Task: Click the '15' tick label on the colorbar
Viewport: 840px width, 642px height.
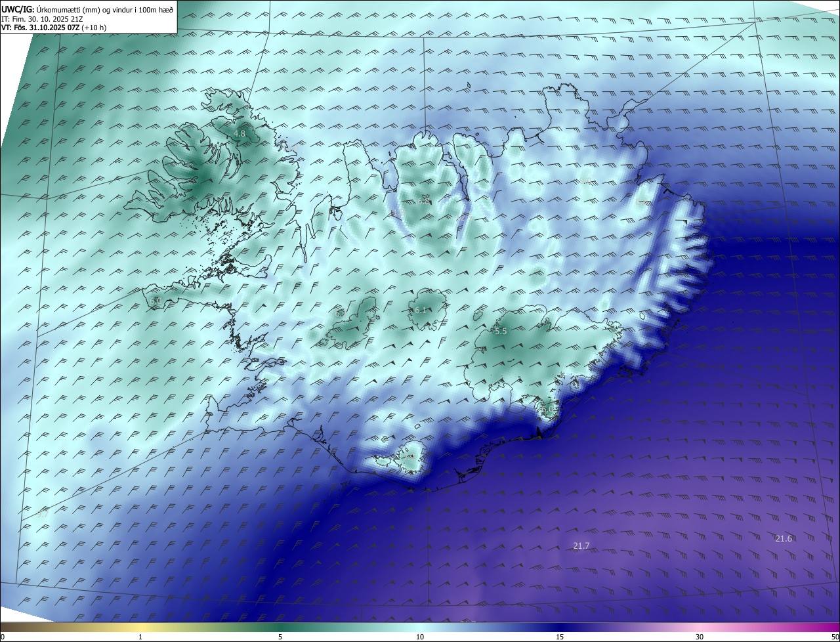Action: tap(560, 637)
